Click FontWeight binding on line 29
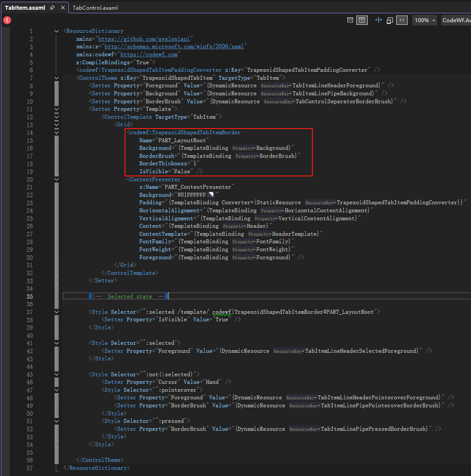 pos(216,250)
